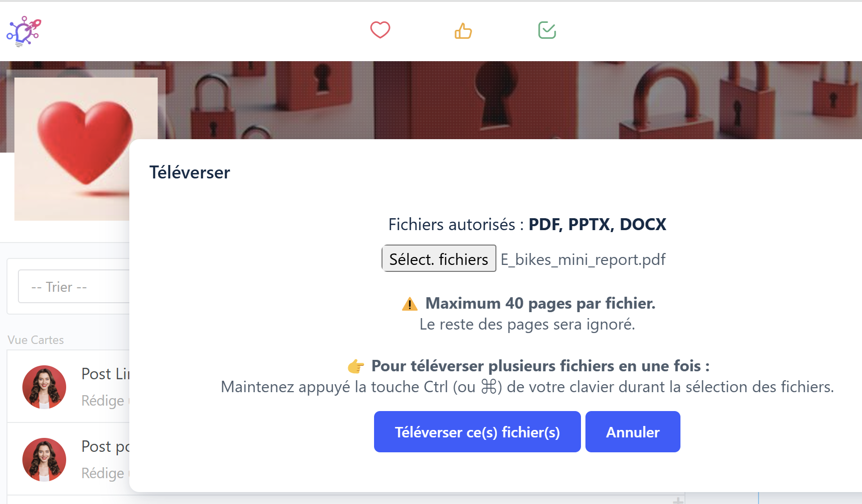
Task: Open favorites via the red heart icon
Action: pyautogui.click(x=380, y=30)
